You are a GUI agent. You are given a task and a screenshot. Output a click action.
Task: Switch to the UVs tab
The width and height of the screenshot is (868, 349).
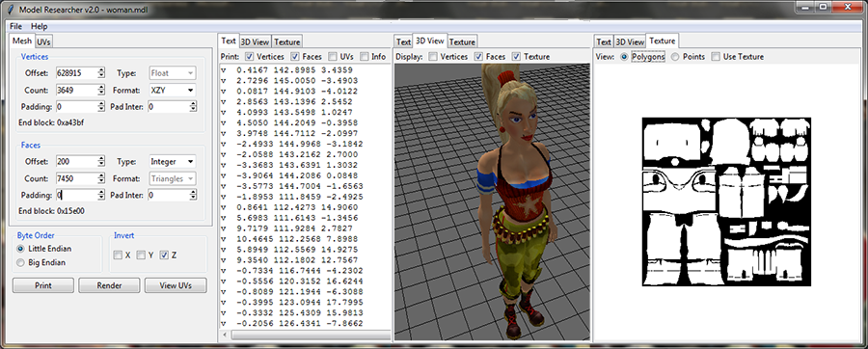point(43,41)
